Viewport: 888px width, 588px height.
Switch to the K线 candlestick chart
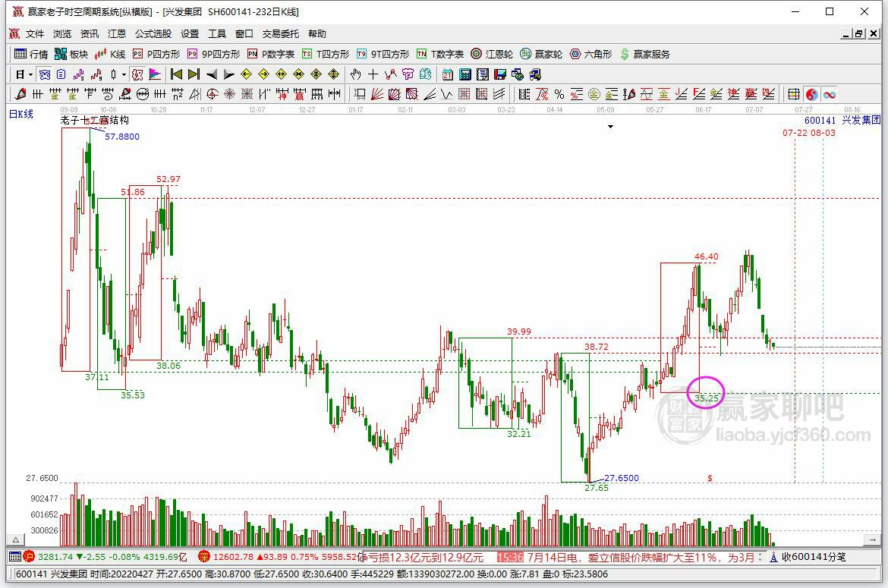pyautogui.click(x=110, y=54)
